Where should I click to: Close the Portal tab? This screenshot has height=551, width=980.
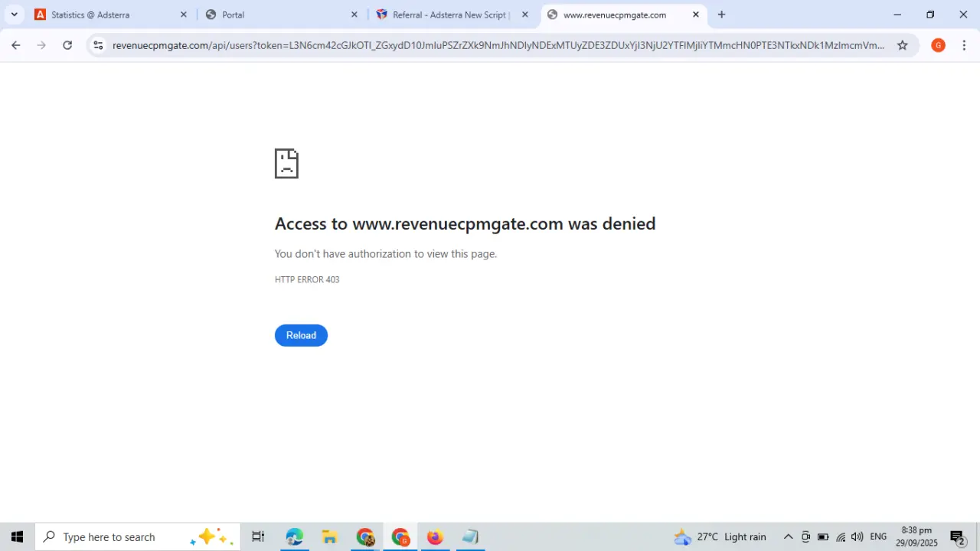[354, 15]
